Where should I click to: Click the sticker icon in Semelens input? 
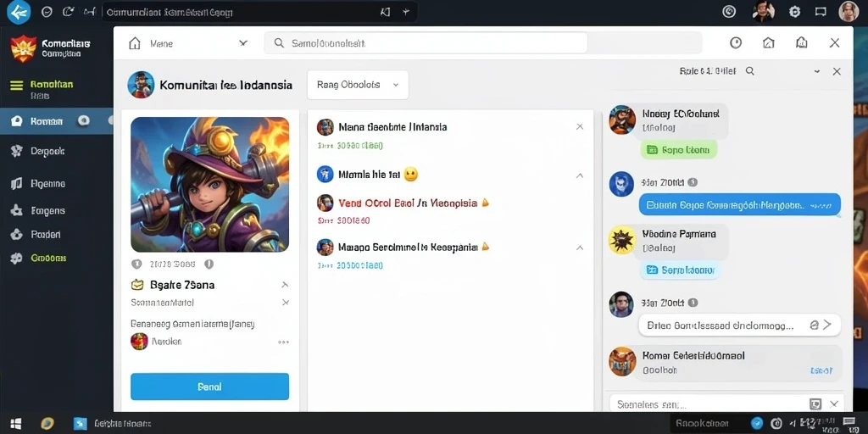(815, 403)
